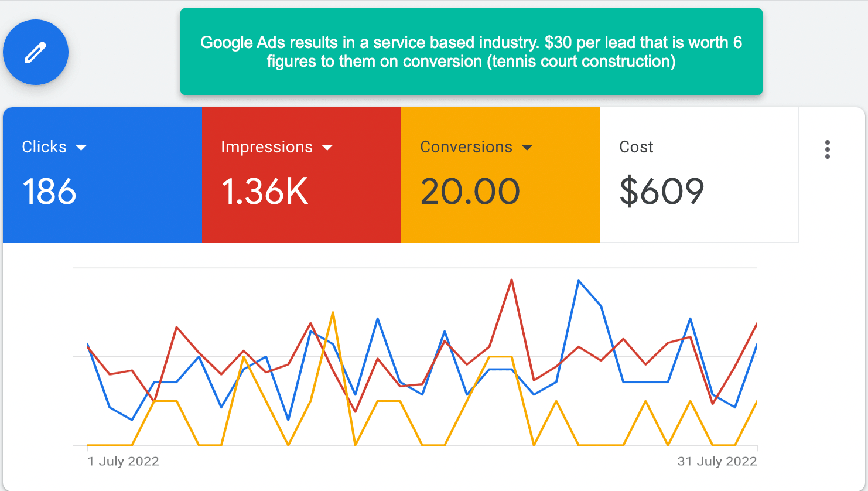Click the blue pencil edit button

36,52
